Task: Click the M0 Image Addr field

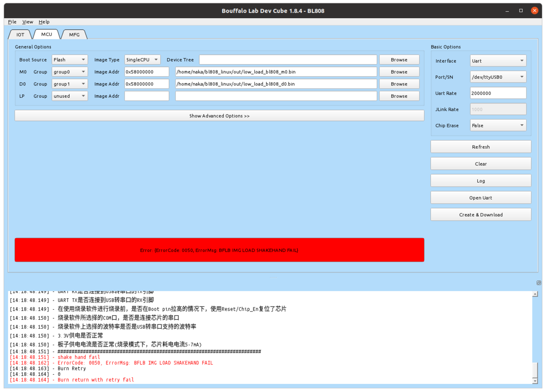Action: 147,72
